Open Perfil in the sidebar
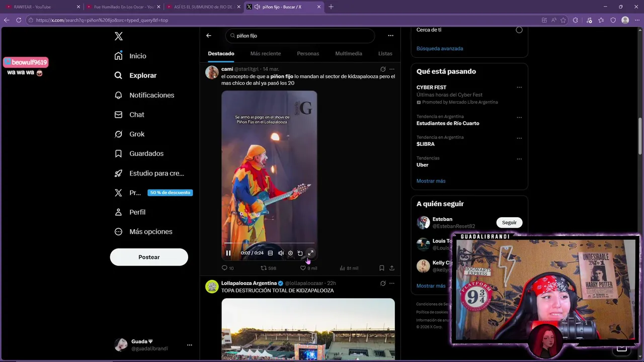This screenshot has width=644, height=362. 130,212
